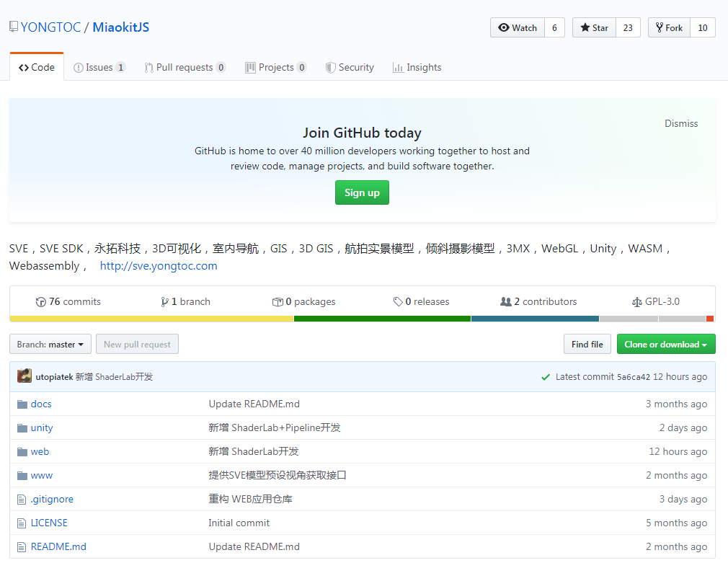Click the green checkmark on the latest commit
This screenshot has width=728, height=563.
pos(546,376)
